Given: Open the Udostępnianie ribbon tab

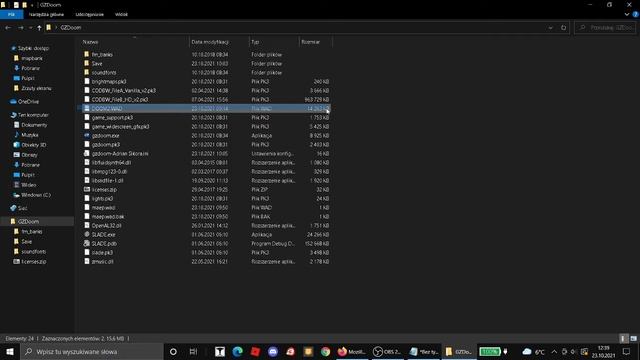Looking at the screenshot, I should coord(89,14).
